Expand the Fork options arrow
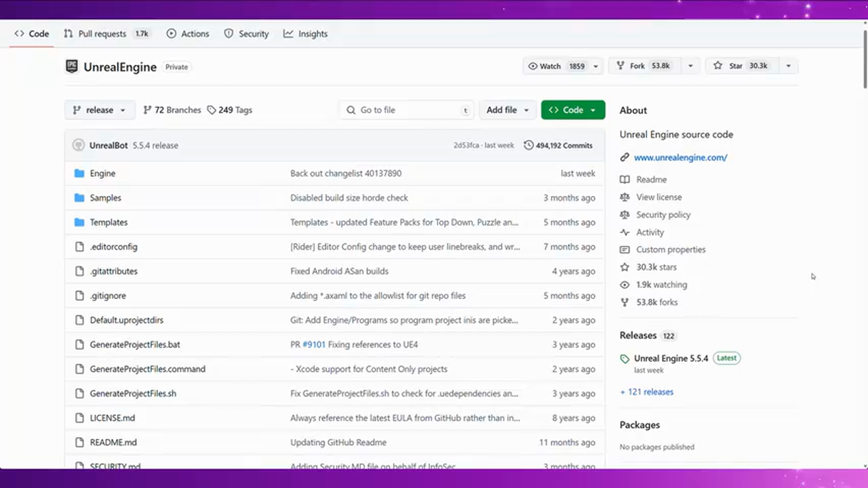 tap(690, 66)
